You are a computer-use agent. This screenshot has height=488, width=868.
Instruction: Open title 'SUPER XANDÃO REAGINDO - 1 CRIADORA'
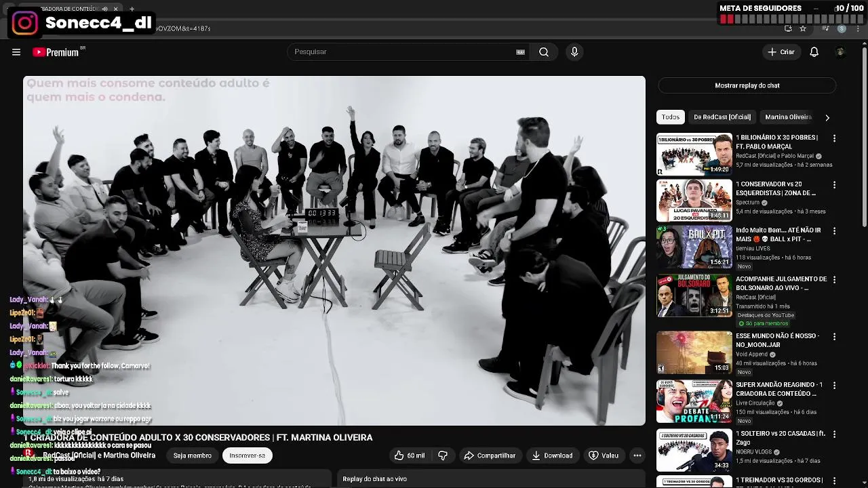point(779,389)
